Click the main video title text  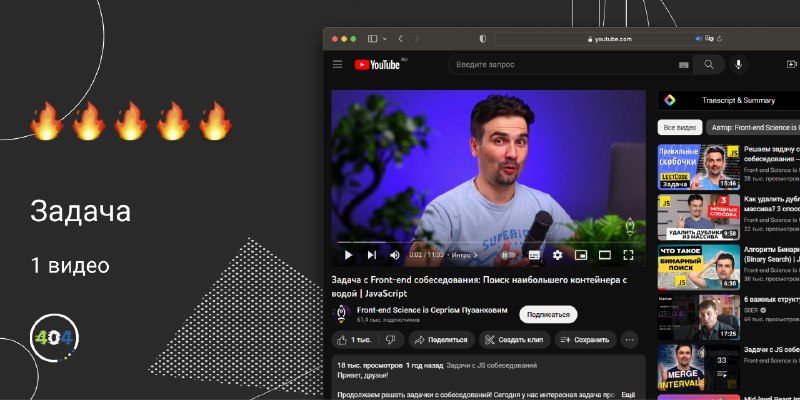479,287
